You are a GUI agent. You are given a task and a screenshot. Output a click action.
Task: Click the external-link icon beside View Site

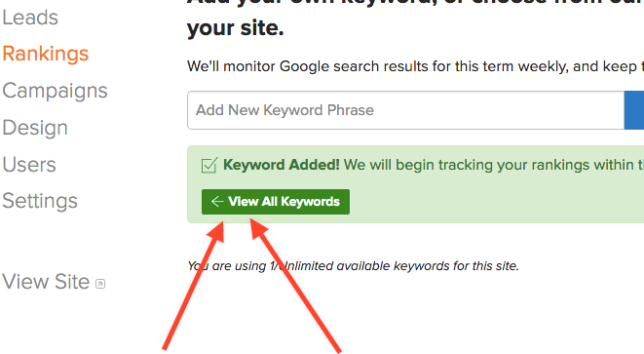pos(100,284)
